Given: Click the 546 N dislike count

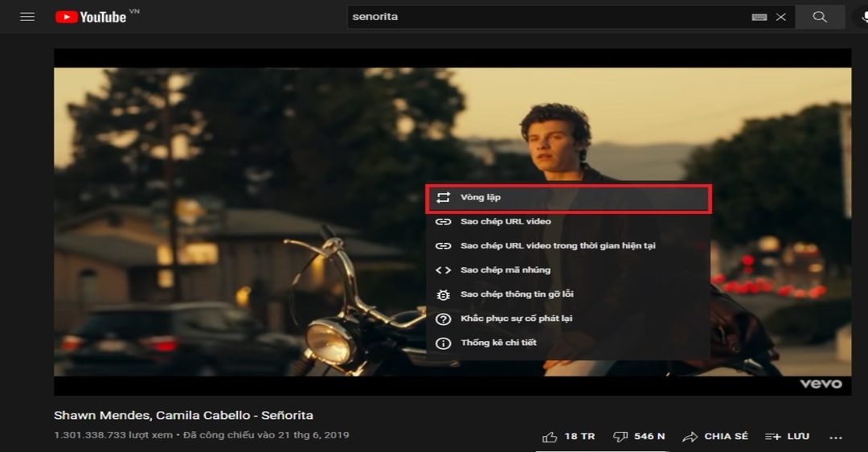Looking at the screenshot, I should click(x=649, y=437).
